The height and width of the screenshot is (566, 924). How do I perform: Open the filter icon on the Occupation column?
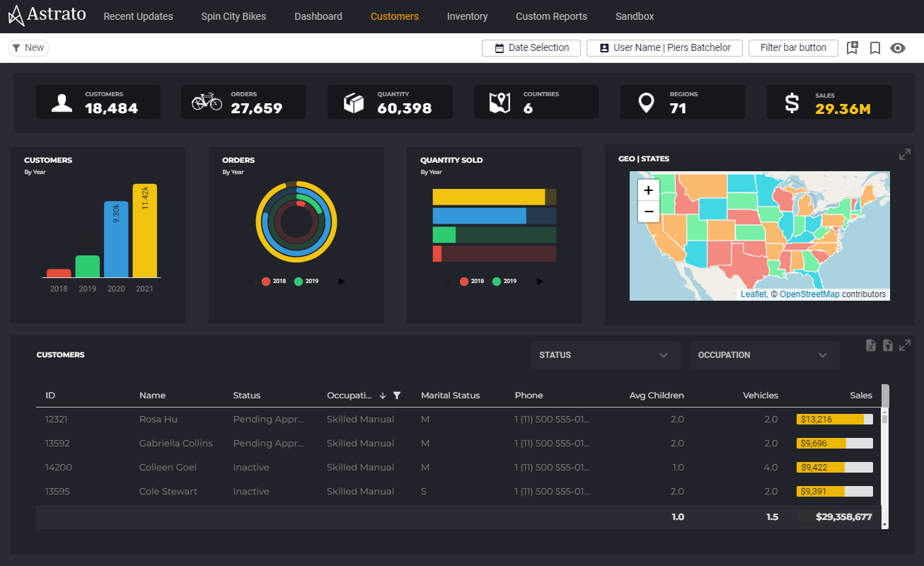tap(397, 395)
